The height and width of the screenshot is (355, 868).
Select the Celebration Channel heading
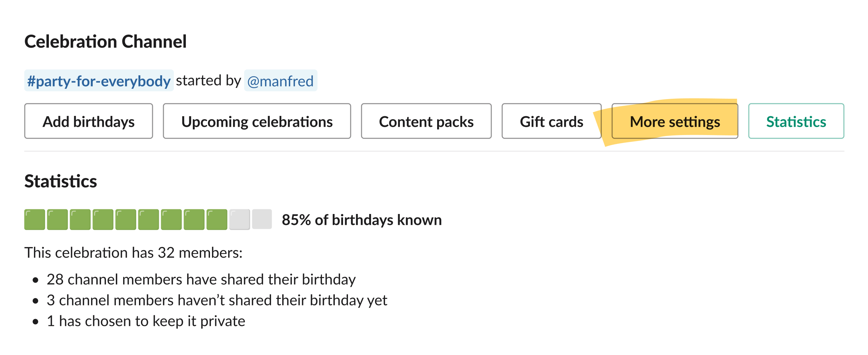point(106,42)
